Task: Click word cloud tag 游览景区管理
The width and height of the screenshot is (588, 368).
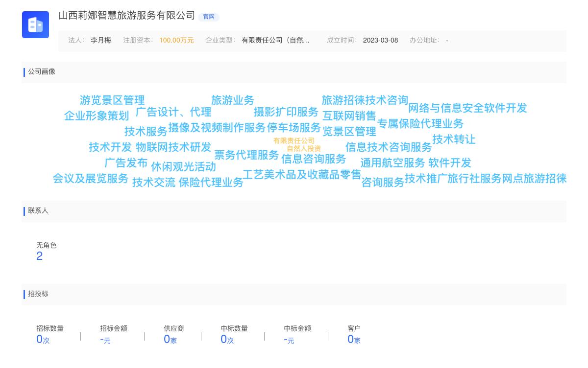Action: [x=112, y=100]
